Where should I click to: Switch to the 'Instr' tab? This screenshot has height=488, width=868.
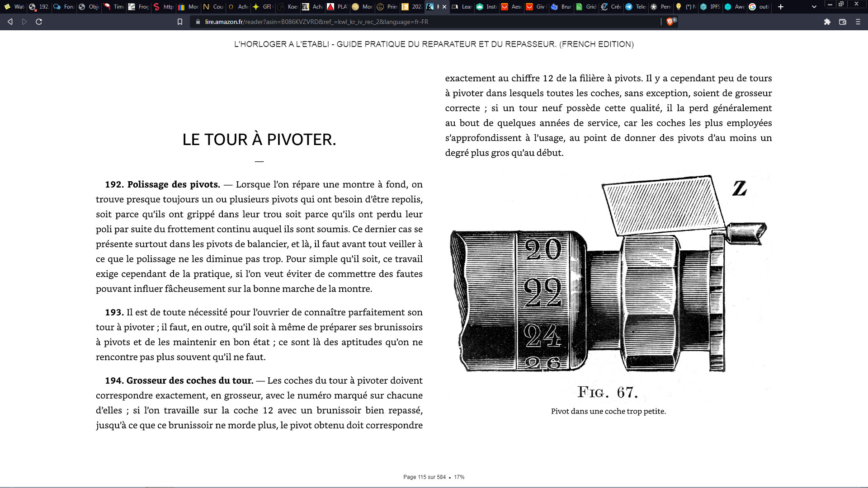[x=486, y=7]
